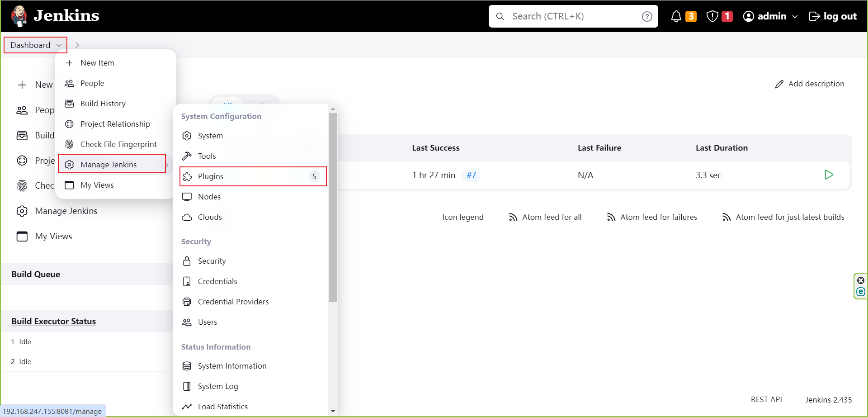Viewport: 868px width, 417px height.
Task: Open the Credentials page
Action: (x=217, y=281)
